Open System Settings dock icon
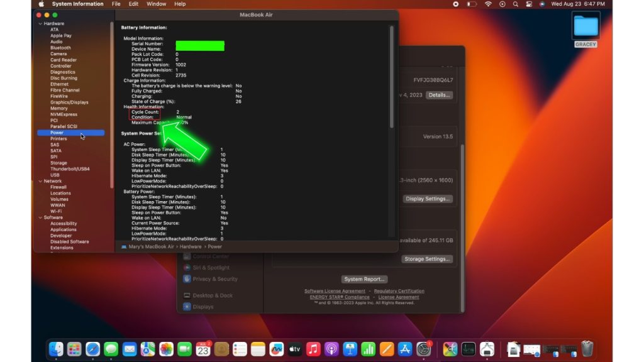The width and height of the screenshot is (644, 362). (423, 349)
